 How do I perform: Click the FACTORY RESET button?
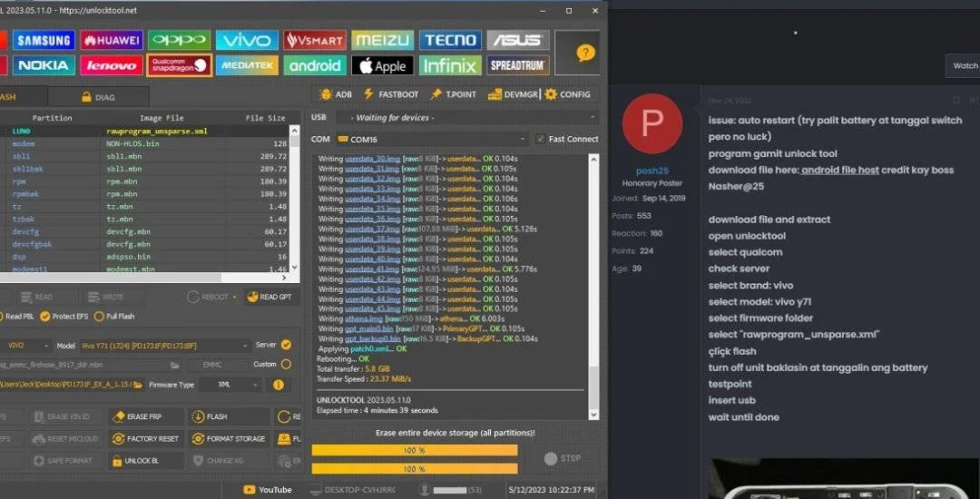[145, 439]
